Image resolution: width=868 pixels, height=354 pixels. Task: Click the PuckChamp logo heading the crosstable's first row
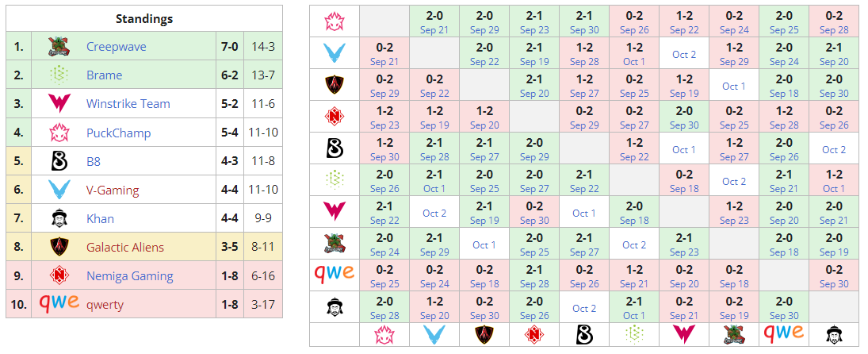[x=334, y=21]
